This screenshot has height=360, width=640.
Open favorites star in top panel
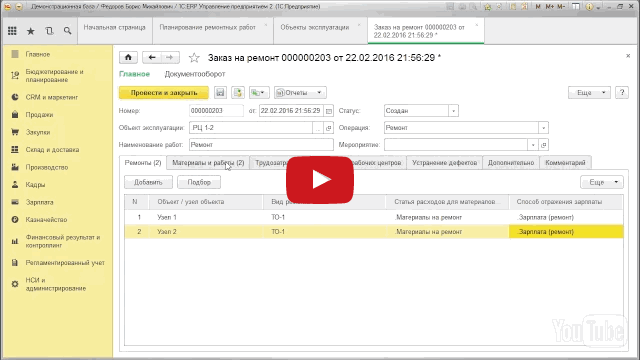point(31,31)
